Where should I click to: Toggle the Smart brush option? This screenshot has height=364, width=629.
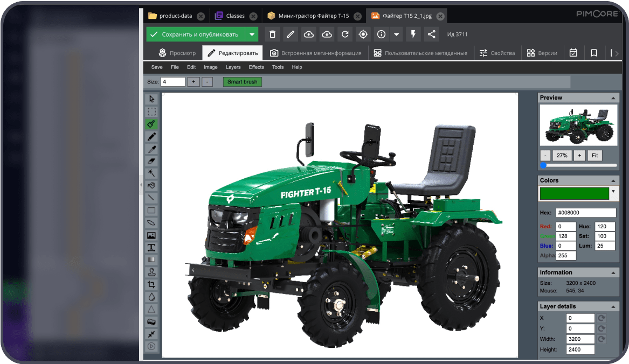(242, 82)
